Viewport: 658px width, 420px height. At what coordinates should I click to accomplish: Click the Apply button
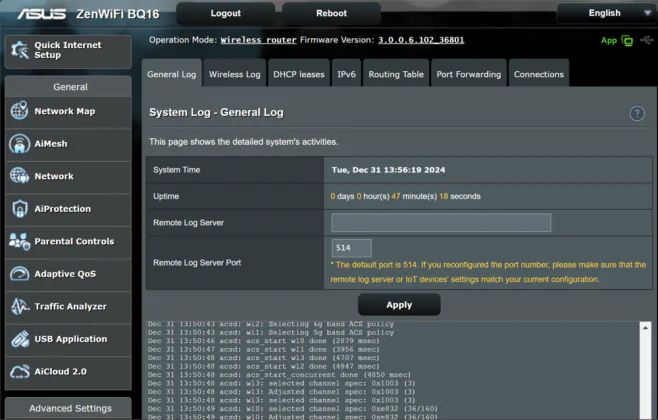[x=399, y=305]
